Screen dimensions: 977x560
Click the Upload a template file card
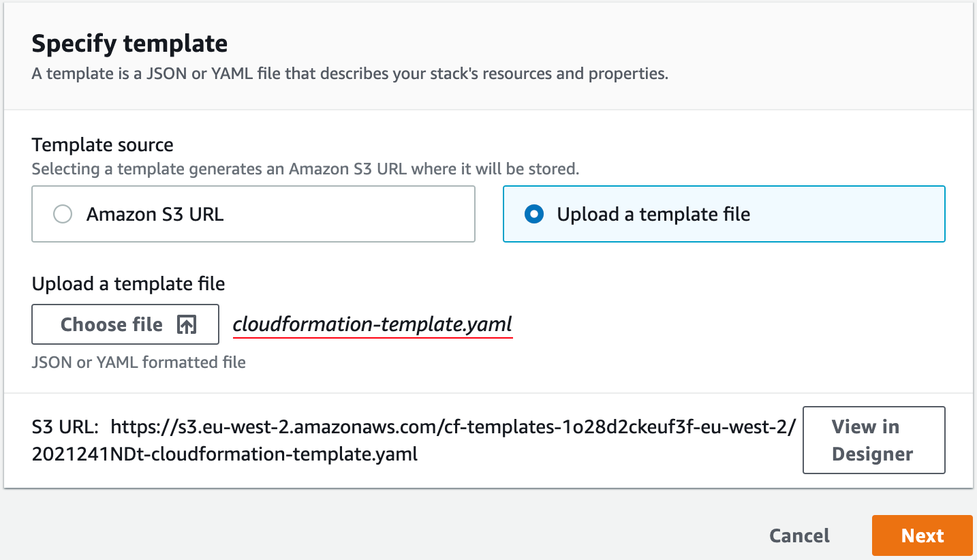pos(724,214)
